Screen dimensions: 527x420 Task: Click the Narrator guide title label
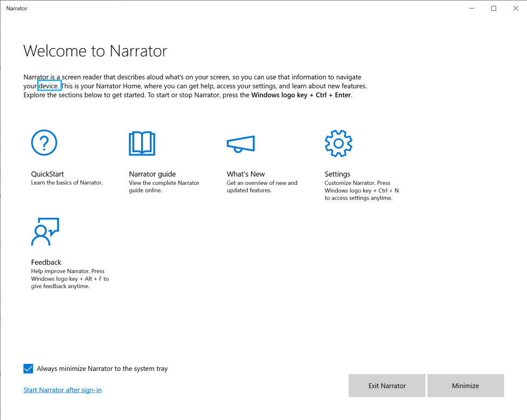(152, 174)
